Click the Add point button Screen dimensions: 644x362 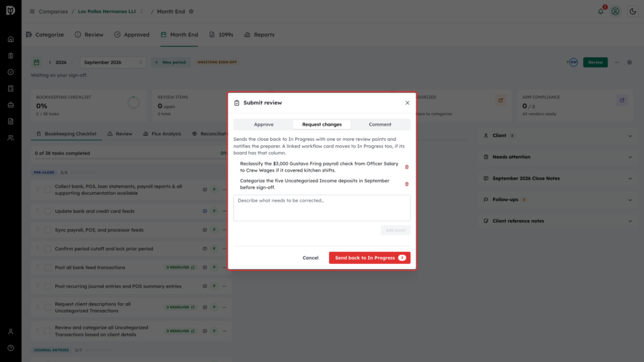coord(395,230)
